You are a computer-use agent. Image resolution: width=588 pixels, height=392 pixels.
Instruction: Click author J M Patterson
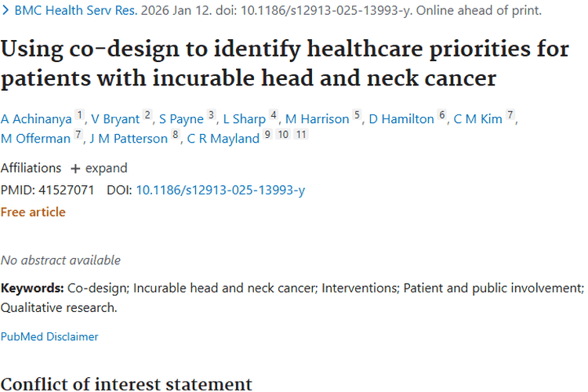coord(129,139)
